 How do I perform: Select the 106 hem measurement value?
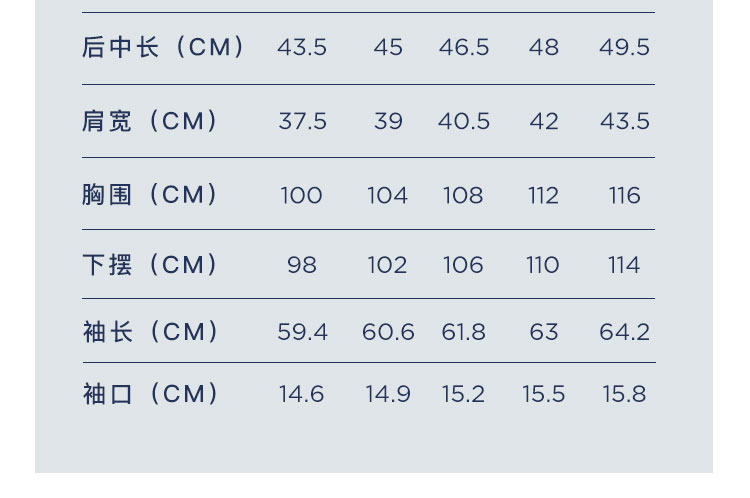pyautogui.click(x=463, y=265)
